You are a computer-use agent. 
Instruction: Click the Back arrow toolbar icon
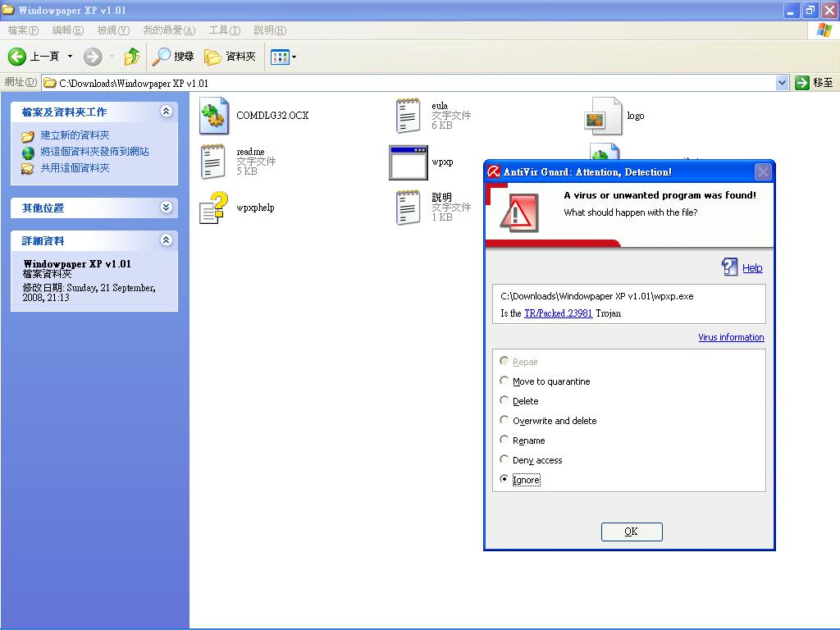point(18,57)
